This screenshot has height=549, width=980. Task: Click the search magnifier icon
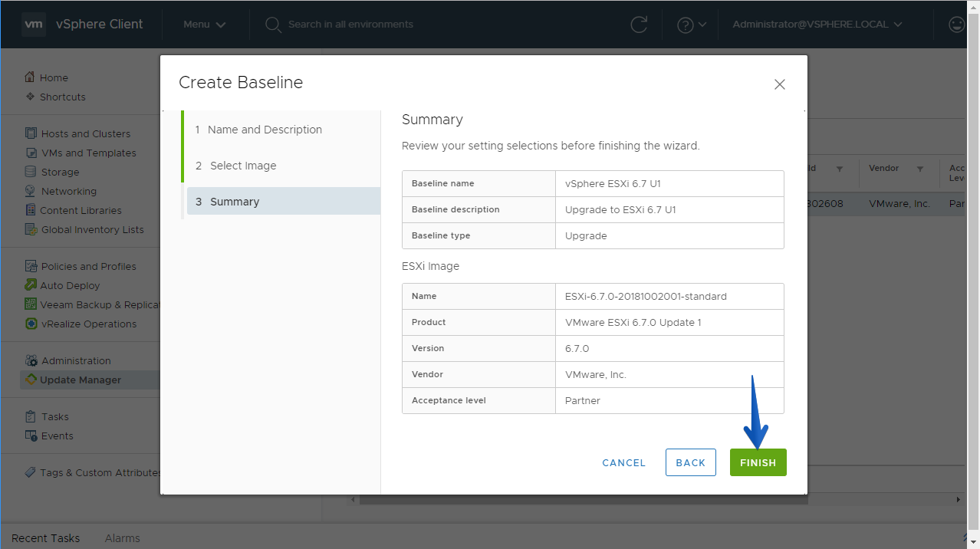273,25
